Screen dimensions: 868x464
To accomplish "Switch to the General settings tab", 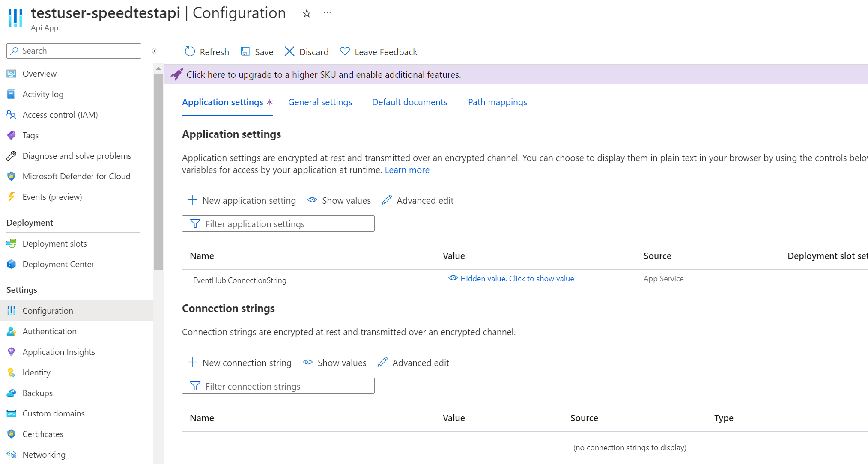I will 320,102.
